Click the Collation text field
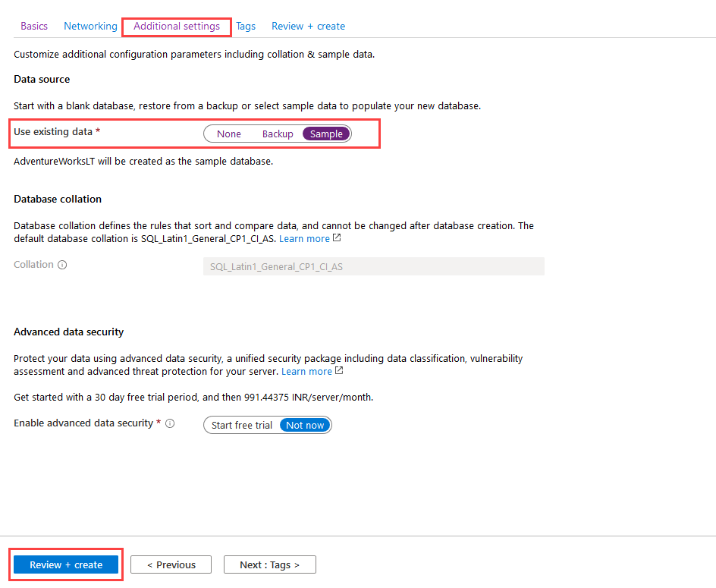Image resolution: width=716 pixels, height=588 pixels. coord(373,266)
